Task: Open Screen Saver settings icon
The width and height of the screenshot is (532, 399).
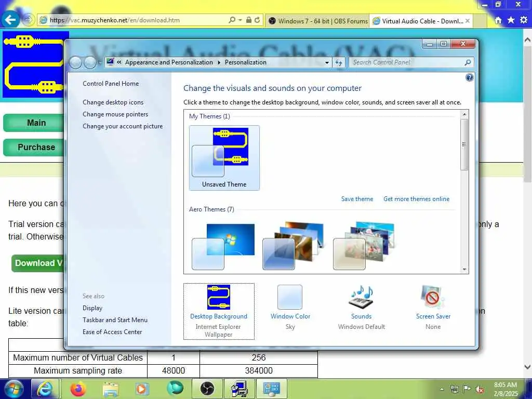Action: pyautogui.click(x=433, y=297)
